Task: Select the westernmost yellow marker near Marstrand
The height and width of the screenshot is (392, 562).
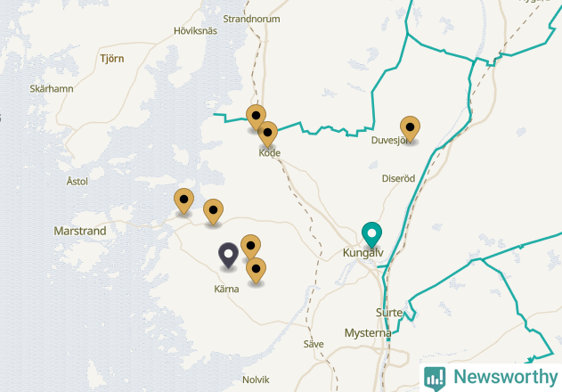Action: point(183,200)
